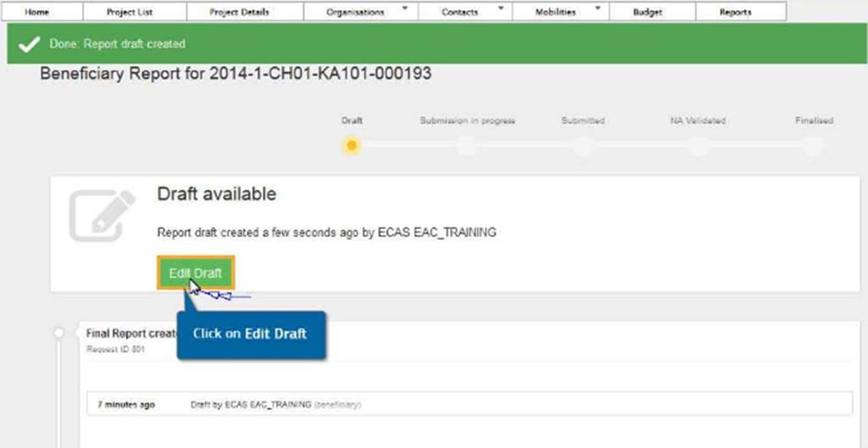Click the 'Submitted' step label
868x448 pixels.
coord(583,120)
